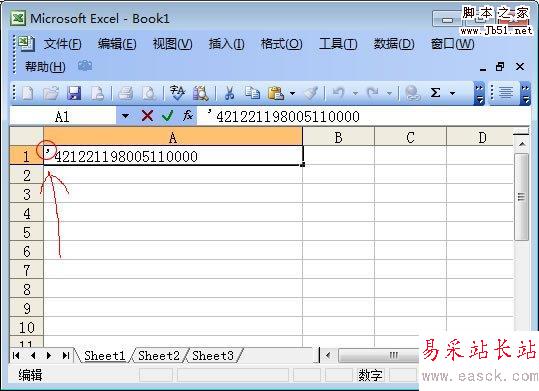This screenshot has width=539, height=391.
Task: Cancel entry with the red X
Action: (147, 116)
